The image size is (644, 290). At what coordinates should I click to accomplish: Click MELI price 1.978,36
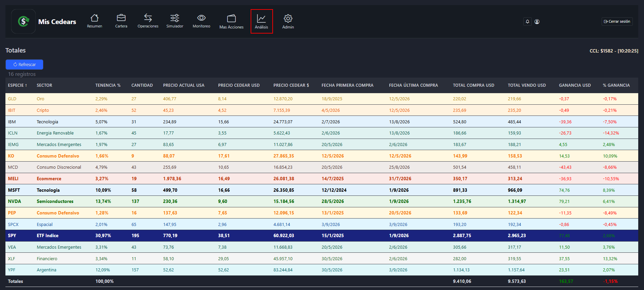(172, 179)
